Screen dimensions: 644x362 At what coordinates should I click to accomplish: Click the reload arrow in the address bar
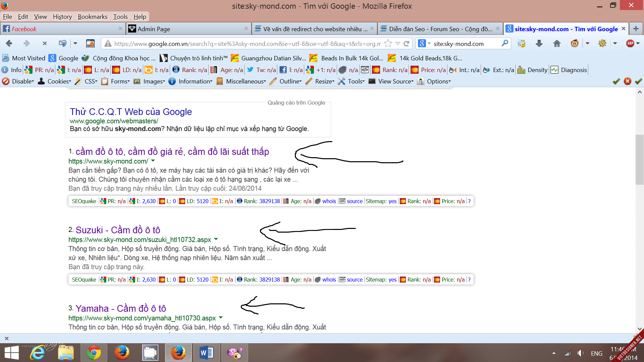[407, 43]
